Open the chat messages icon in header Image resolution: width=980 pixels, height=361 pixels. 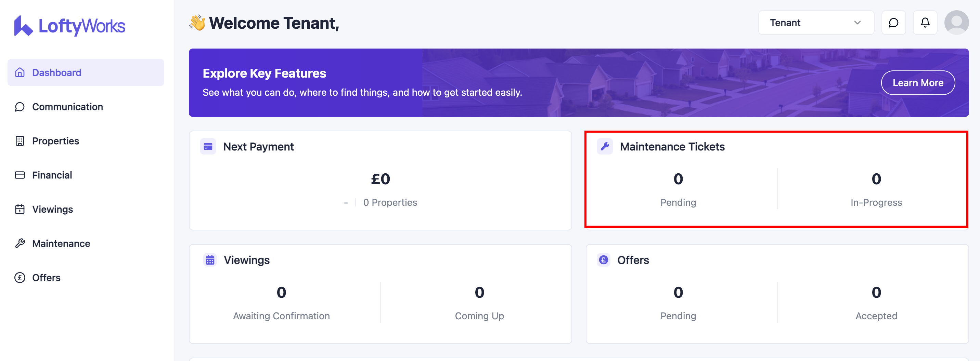coord(893,23)
